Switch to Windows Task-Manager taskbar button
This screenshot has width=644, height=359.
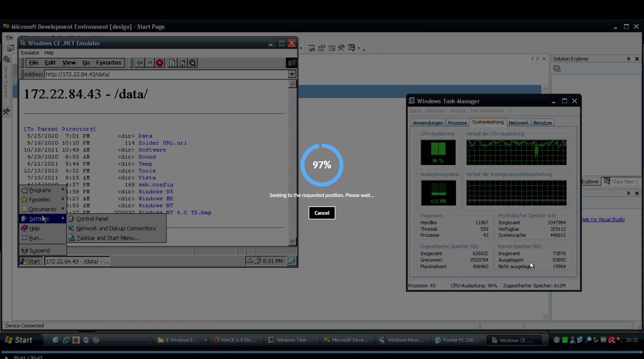[290, 340]
